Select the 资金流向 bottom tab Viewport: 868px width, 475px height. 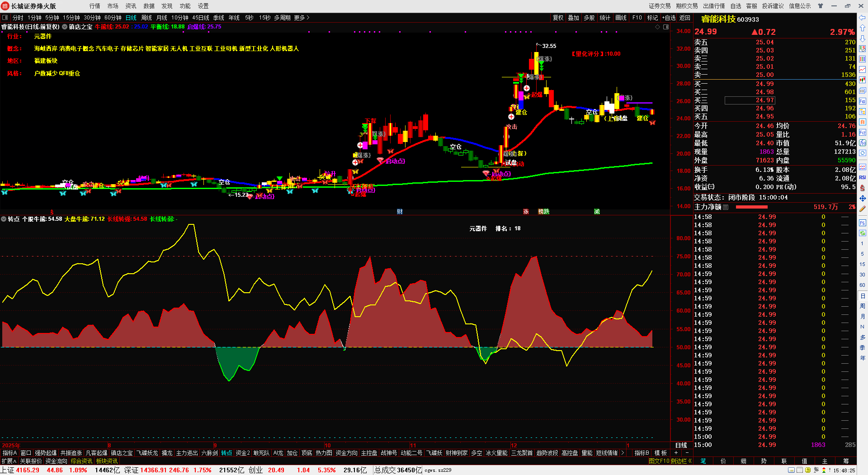point(57,461)
